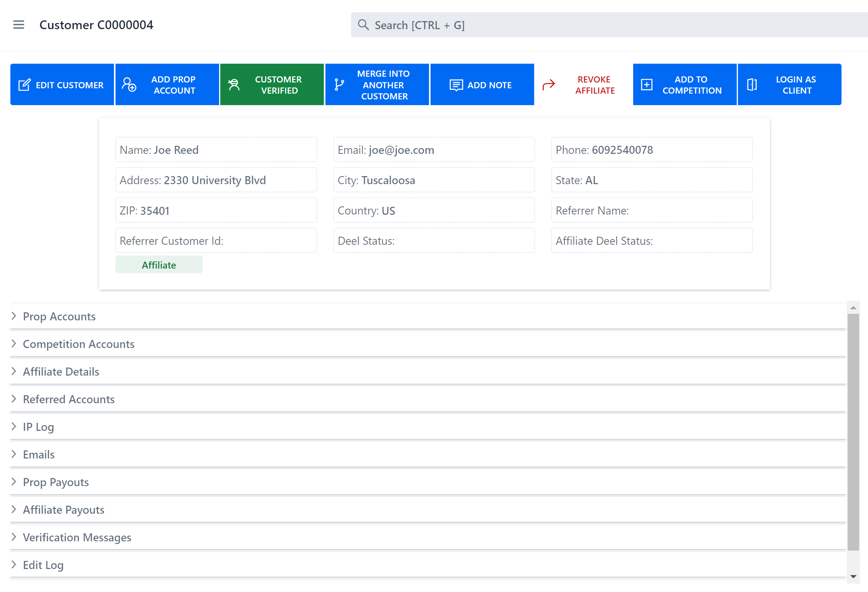Open the hamburger navigation menu

coord(18,25)
